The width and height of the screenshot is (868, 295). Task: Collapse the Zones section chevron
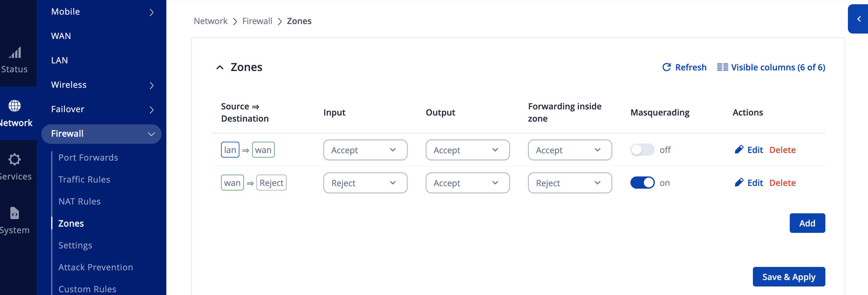click(220, 67)
